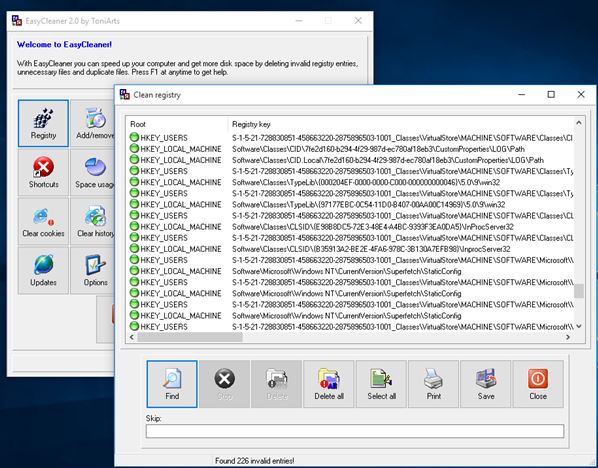Save the registry results list
Screen dimensions: 598x468
coord(486,384)
